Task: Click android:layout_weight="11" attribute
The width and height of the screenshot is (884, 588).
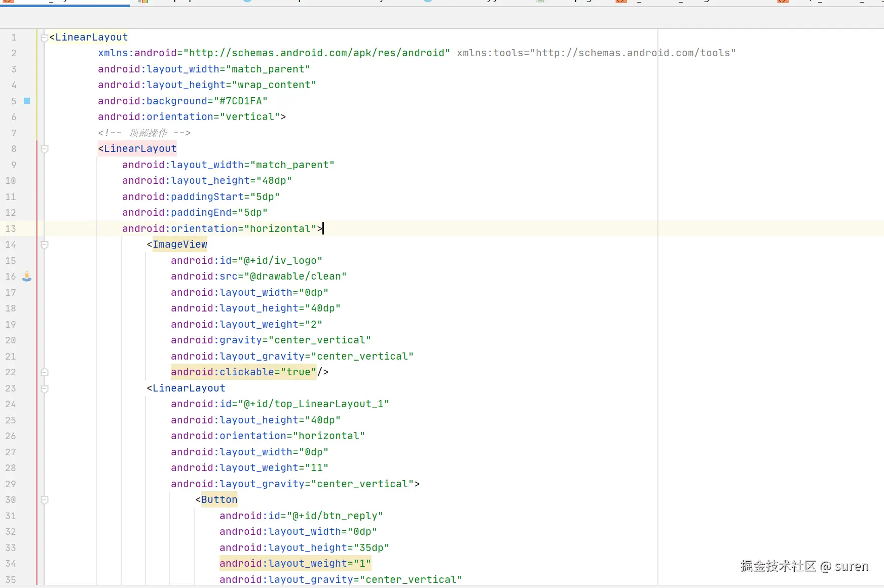Action: coord(249,468)
